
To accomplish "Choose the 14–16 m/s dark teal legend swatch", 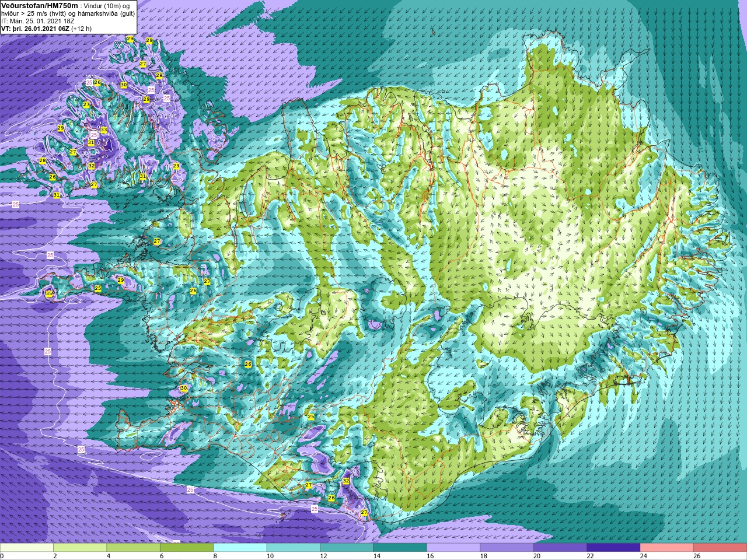I will [400, 548].
